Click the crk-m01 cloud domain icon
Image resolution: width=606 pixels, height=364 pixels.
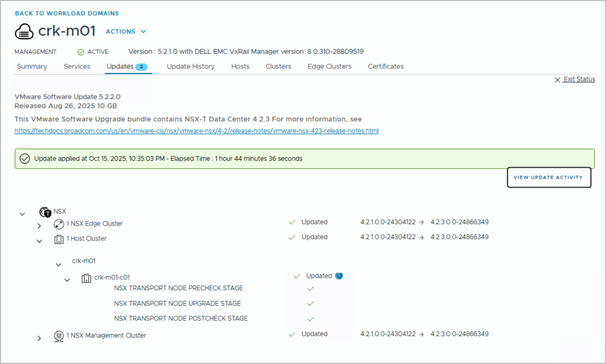24,32
